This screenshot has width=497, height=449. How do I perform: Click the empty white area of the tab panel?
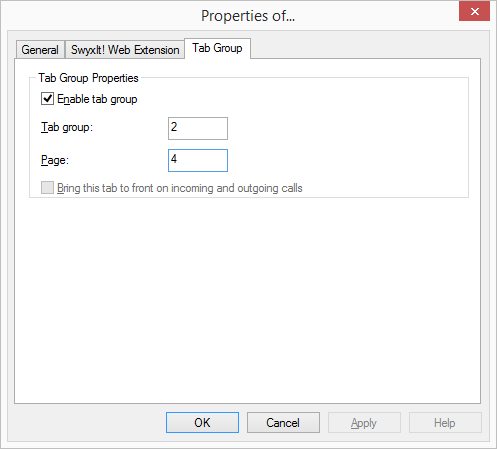(247, 300)
